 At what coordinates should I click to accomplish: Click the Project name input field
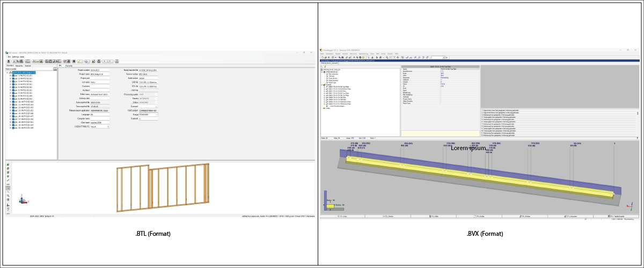click(99, 74)
